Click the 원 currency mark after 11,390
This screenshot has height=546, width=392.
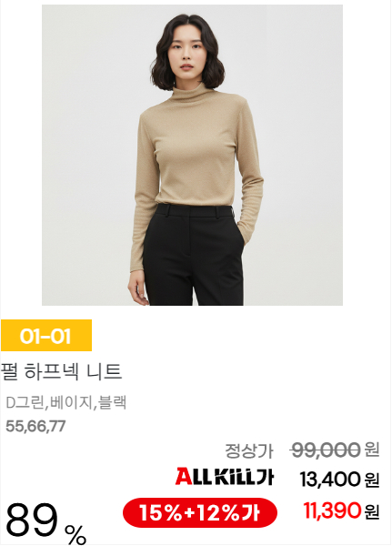click(372, 511)
